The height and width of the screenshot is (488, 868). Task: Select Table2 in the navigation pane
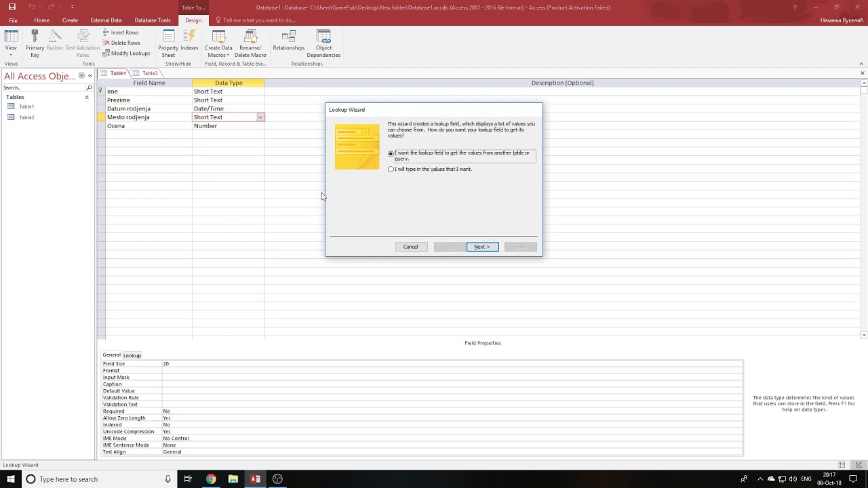click(26, 117)
